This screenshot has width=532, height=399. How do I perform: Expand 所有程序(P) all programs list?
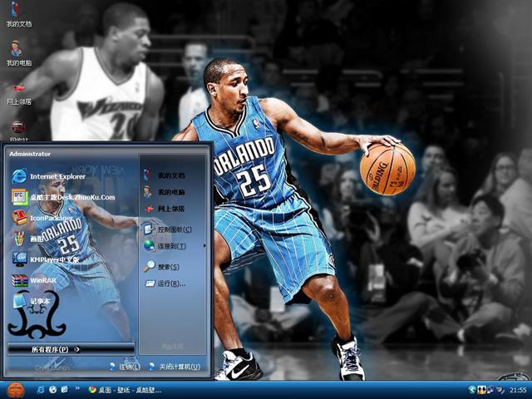[x=71, y=349]
